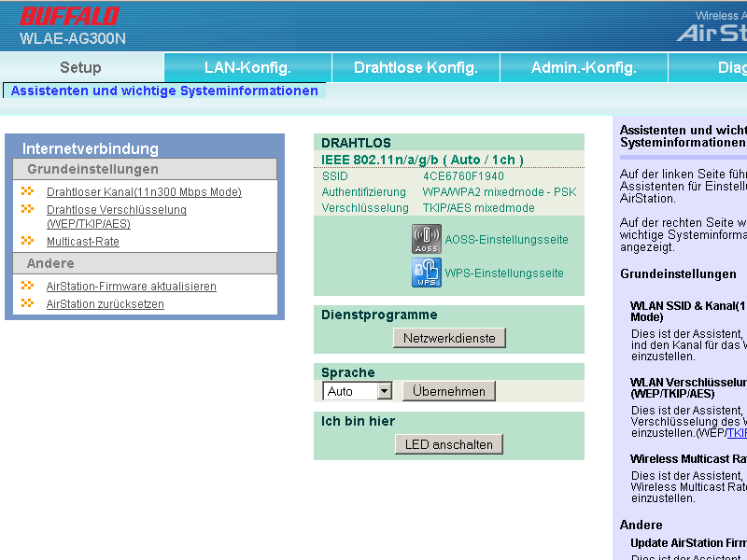747x560 pixels.
Task: Open AirStation-Firmware aktualisieren link
Action: (x=131, y=287)
